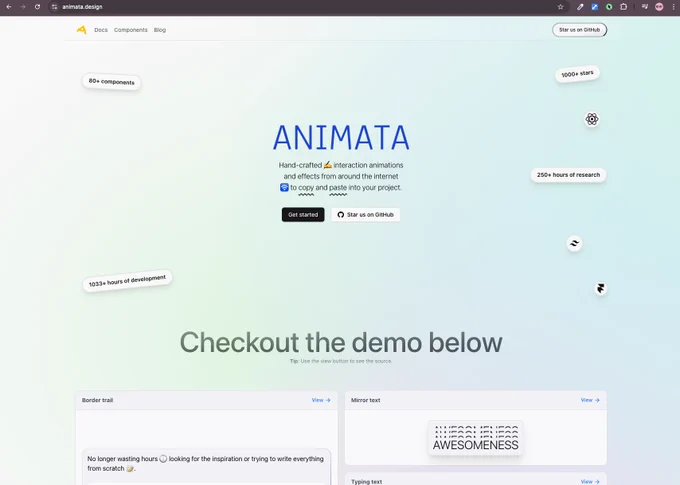Click GitHub octocat icon in hero button
The height and width of the screenshot is (485, 680).
340,214
